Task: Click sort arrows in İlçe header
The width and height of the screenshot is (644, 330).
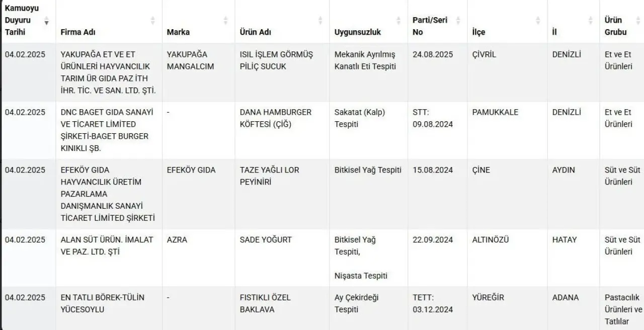Action: pyautogui.click(x=538, y=21)
